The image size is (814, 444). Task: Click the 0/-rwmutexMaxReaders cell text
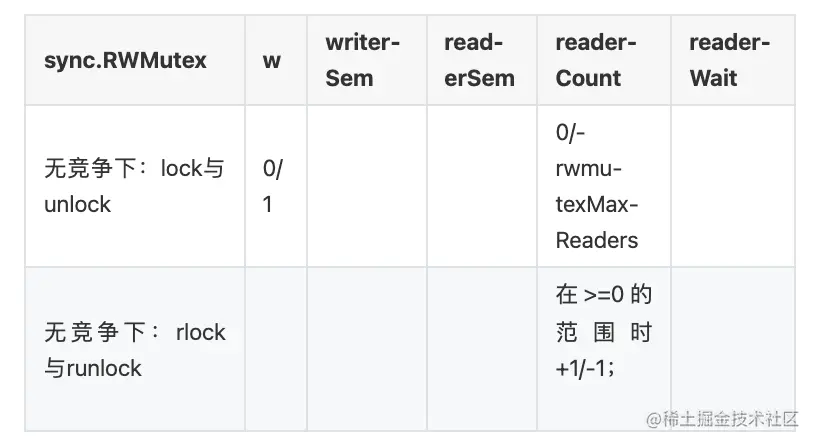[x=597, y=186]
